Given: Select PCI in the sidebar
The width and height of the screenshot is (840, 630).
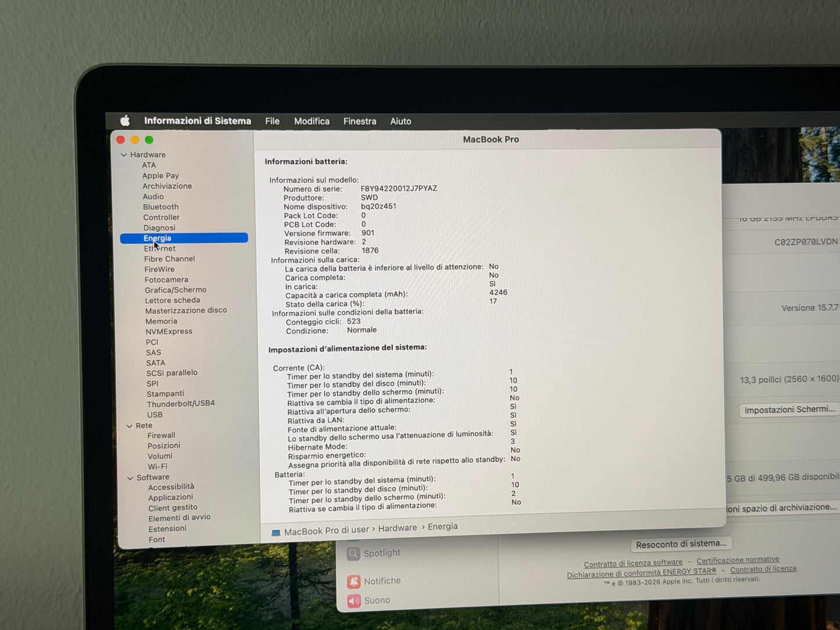Looking at the screenshot, I should 152,342.
